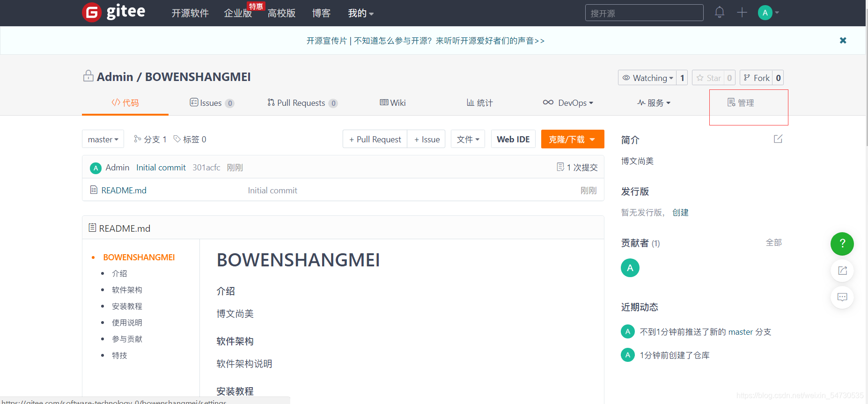Open the promotional banner link about open source

[x=426, y=41]
